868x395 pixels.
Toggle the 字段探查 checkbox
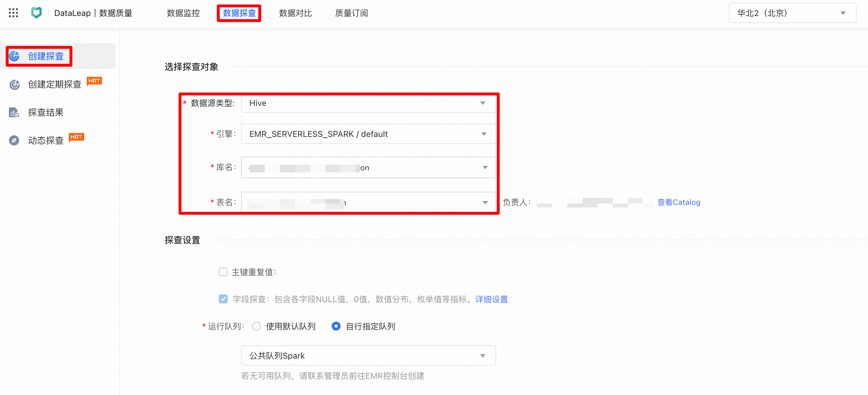[223, 299]
